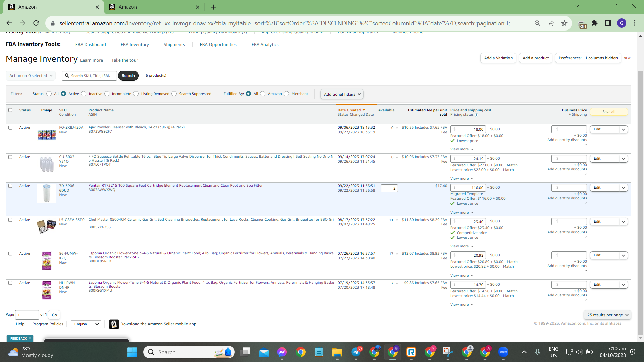Open the browser Extensions puzzle icon
644x362 pixels.
pyautogui.click(x=595, y=23)
